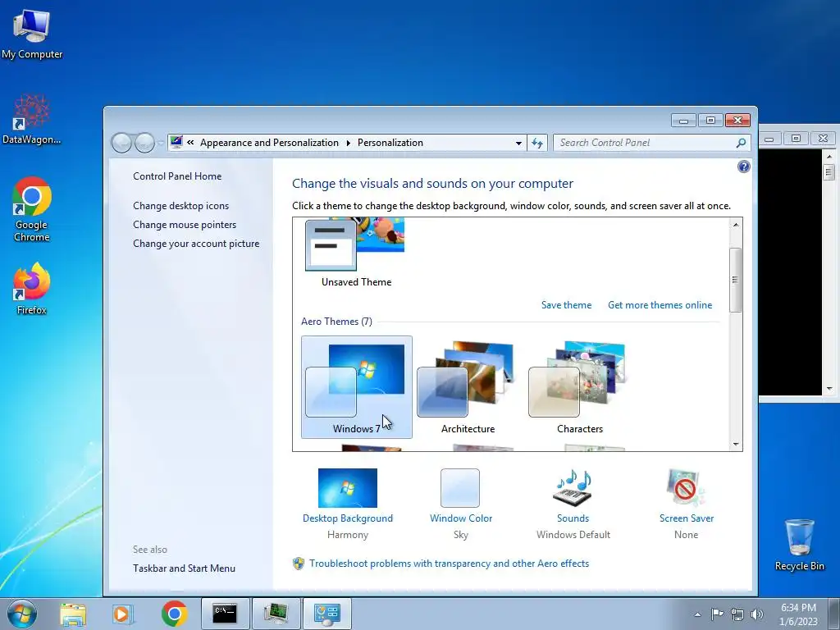Image resolution: width=840 pixels, height=630 pixels.
Task: Refresh the Personalization page
Action: pos(537,143)
